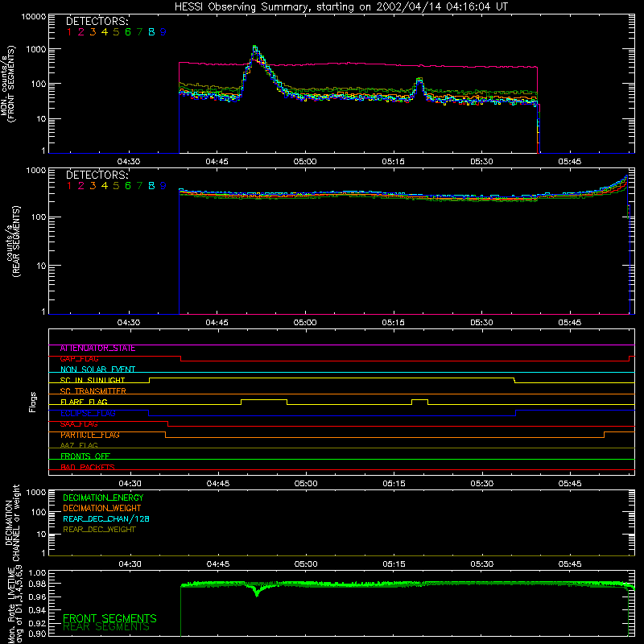Select blue detector 9 in front segments legend

pos(163,32)
